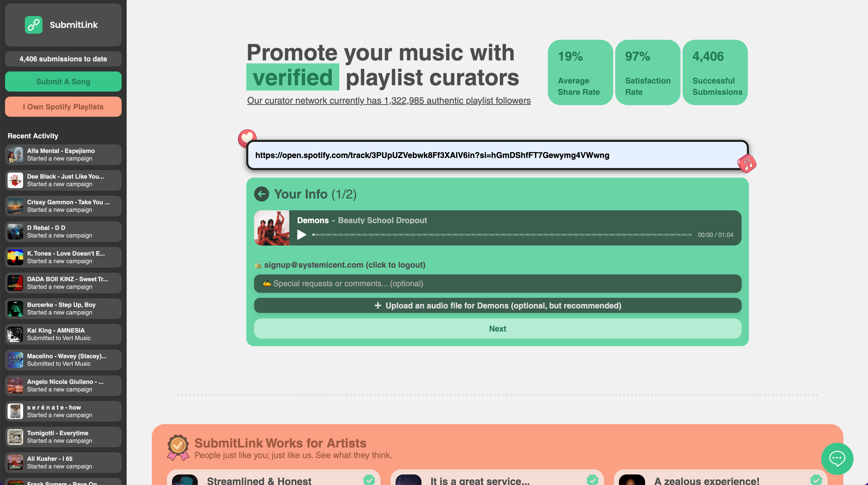This screenshot has width=868, height=485.
Task: Click the 4,406 Successful Submissions card
Action: click(x=715, y=72)
